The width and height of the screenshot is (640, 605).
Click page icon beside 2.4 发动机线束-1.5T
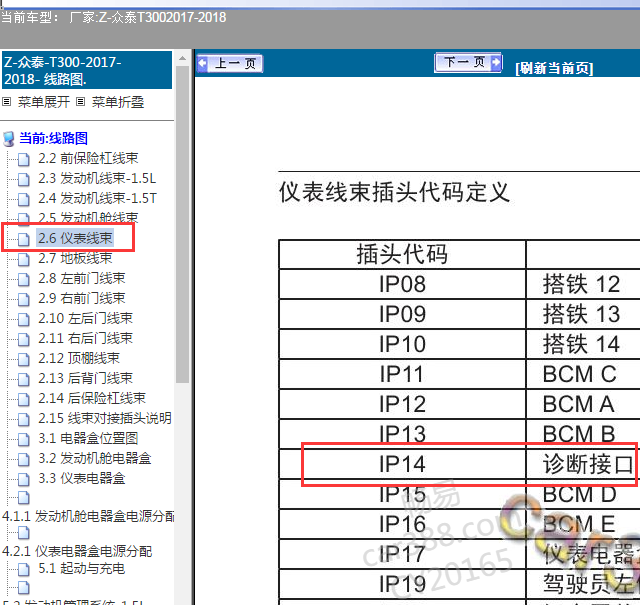tap(24, 199)
